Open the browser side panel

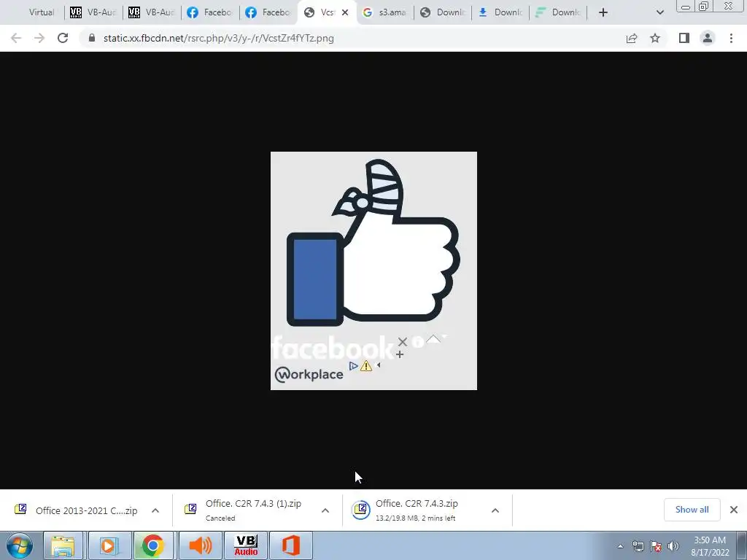point(684,38)
